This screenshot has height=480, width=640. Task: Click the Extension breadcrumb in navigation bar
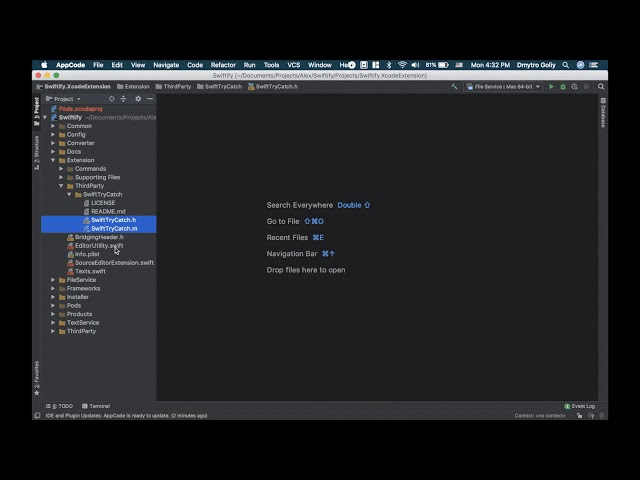click(x=133, y=87)
